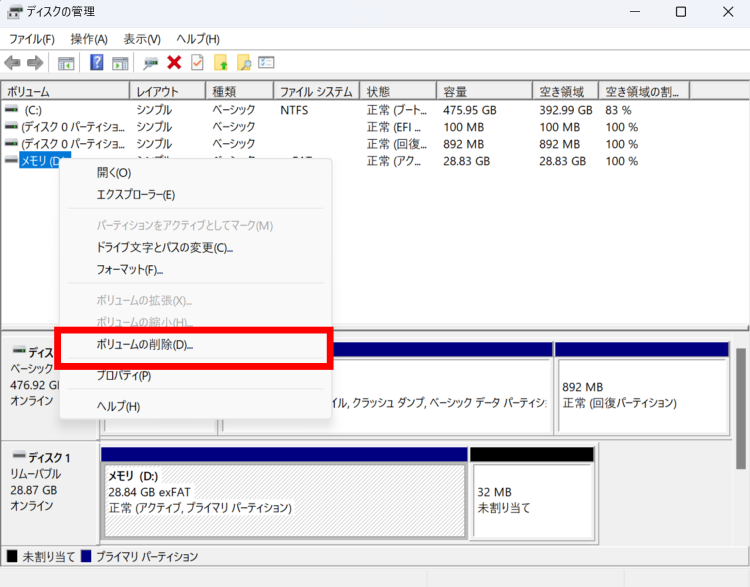Click the back arrow toolbar icon
The width and height of the screenshot is (750, 587).
pyautogui.click(x=12, y=63)
